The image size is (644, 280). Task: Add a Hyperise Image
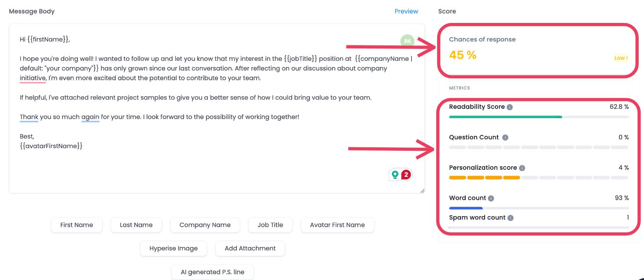[173, 248]
